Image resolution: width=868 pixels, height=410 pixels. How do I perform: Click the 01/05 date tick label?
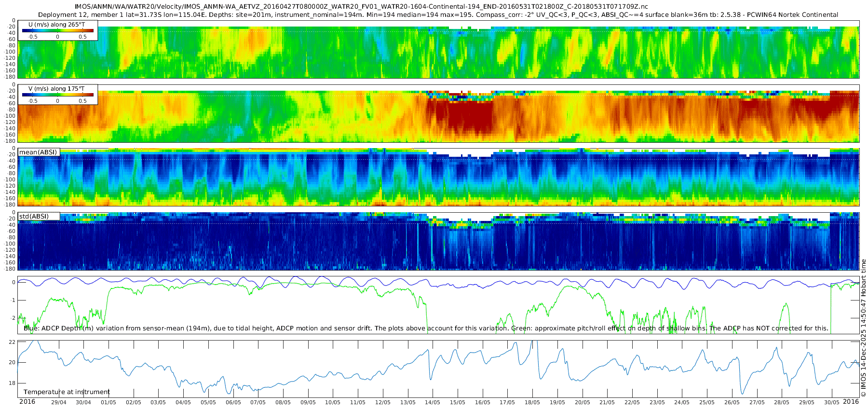[x=108, y=403]
